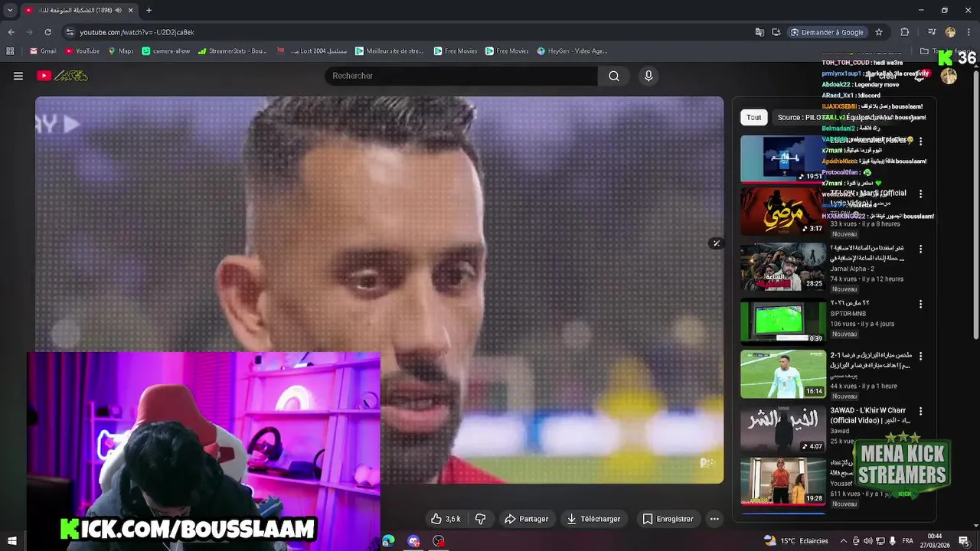Open the HeyGen - Video Age... bookmark
This screenshot has width=980, height=551.
(x=573, y=51)
